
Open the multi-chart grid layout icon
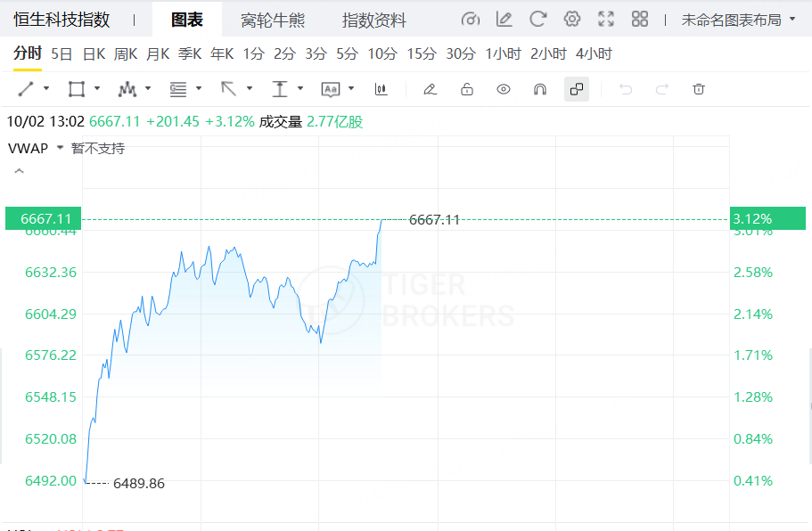[640, 20]
